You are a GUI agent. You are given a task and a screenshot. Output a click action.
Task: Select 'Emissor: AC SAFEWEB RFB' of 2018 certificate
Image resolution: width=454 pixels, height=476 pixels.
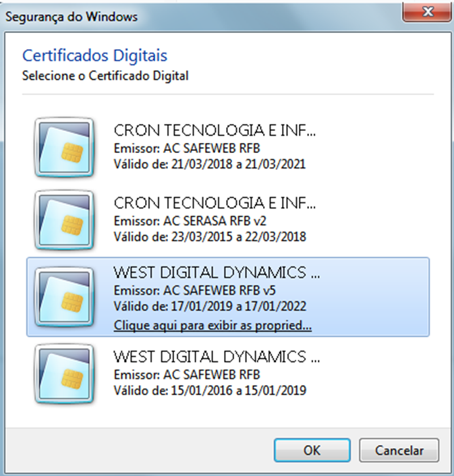coord(187,148)
